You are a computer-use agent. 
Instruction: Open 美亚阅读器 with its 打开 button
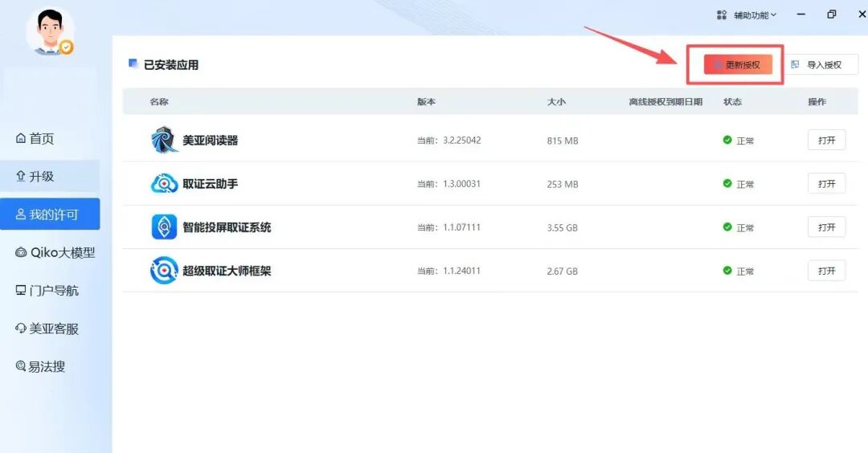(x=826, y=140)
